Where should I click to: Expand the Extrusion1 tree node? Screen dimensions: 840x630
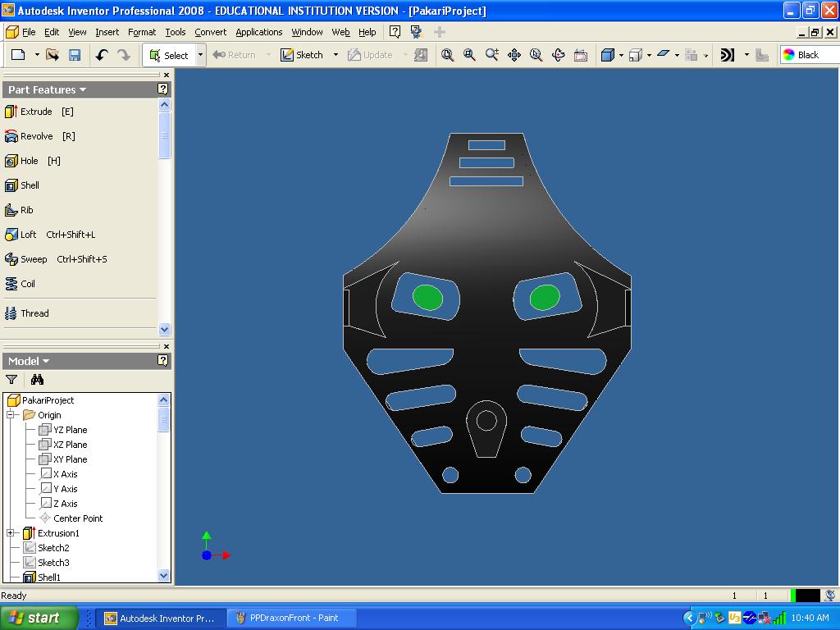pos(11,533)
